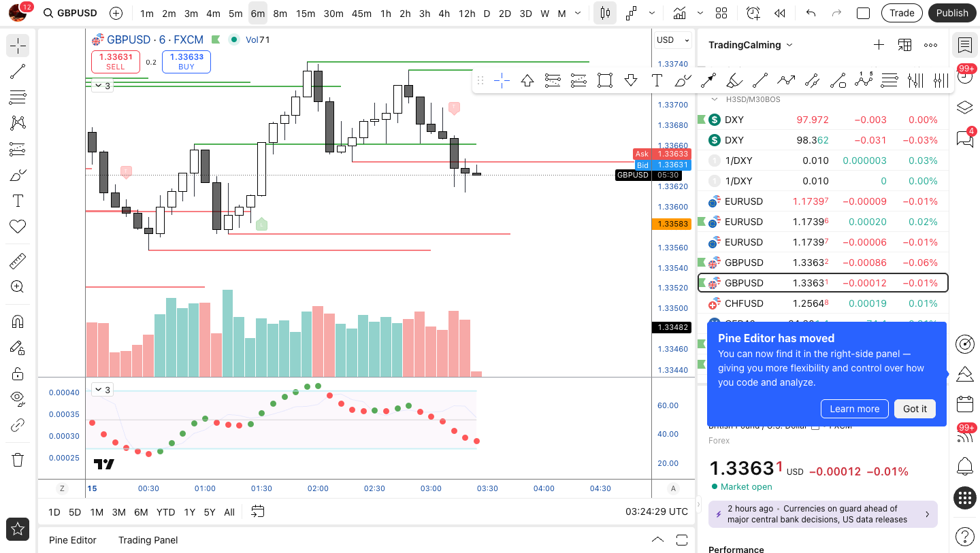Select the Measure ruler tool
This screenshot has height=553, width=980.
pos(18,261)
